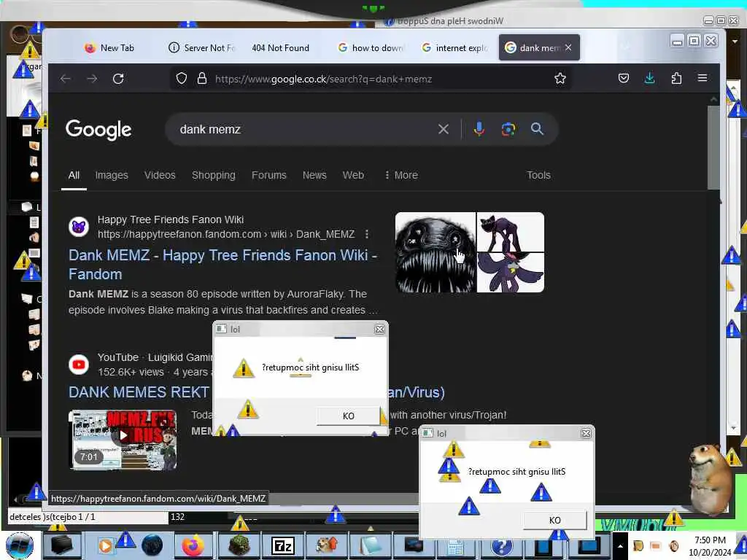747x560 pixels.
Task: Select the Web search filter
Action: (353, 175)
